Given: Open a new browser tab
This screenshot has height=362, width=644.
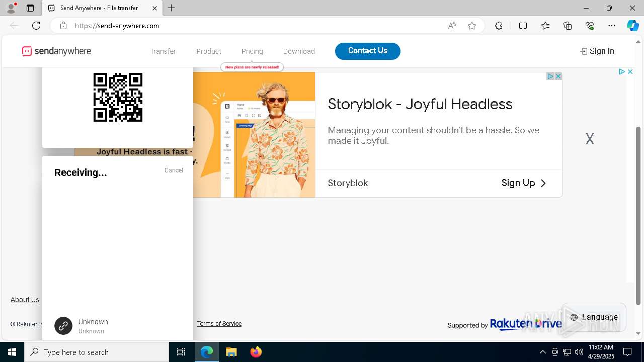Looking at the screenshot, I should pos(172,8).
